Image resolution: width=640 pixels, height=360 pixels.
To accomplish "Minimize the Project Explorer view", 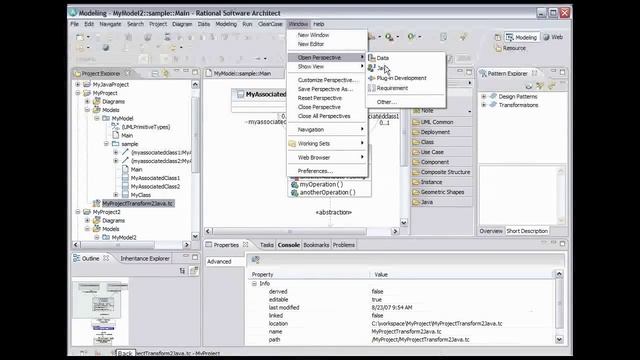I will pos(186,72).
